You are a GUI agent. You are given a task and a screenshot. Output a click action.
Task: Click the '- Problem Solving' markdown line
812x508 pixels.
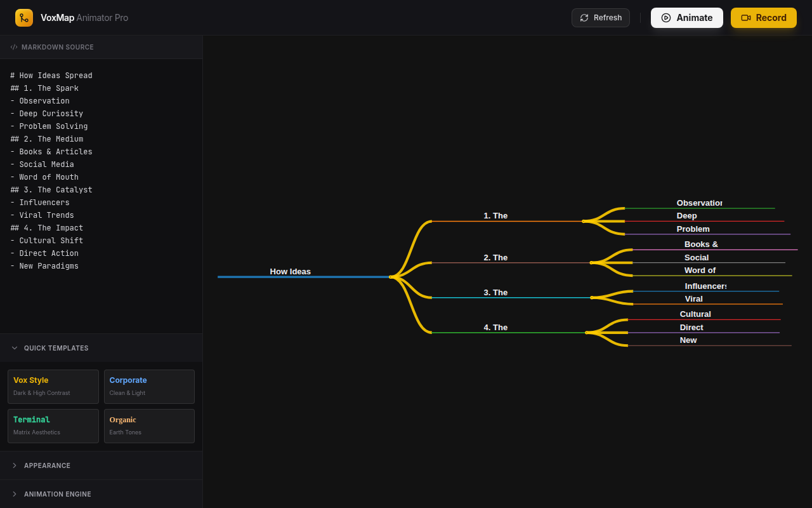click(x=49, y=126)
